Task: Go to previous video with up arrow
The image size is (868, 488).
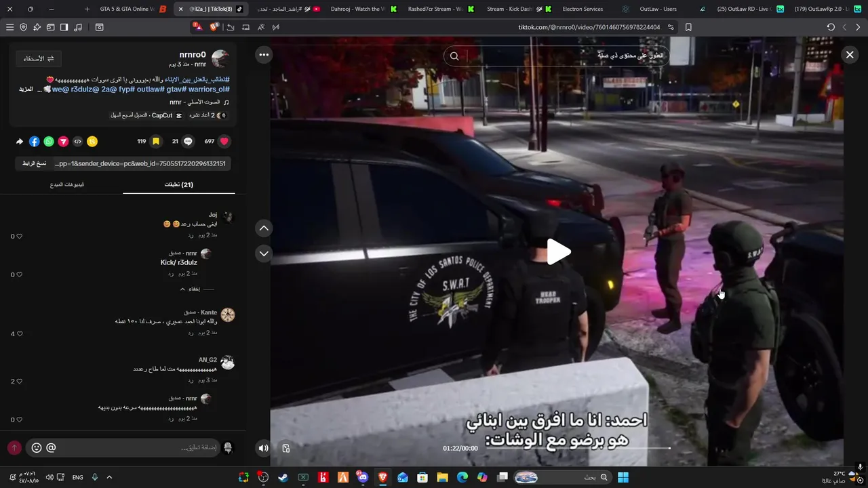Action: tap(264, 228)
